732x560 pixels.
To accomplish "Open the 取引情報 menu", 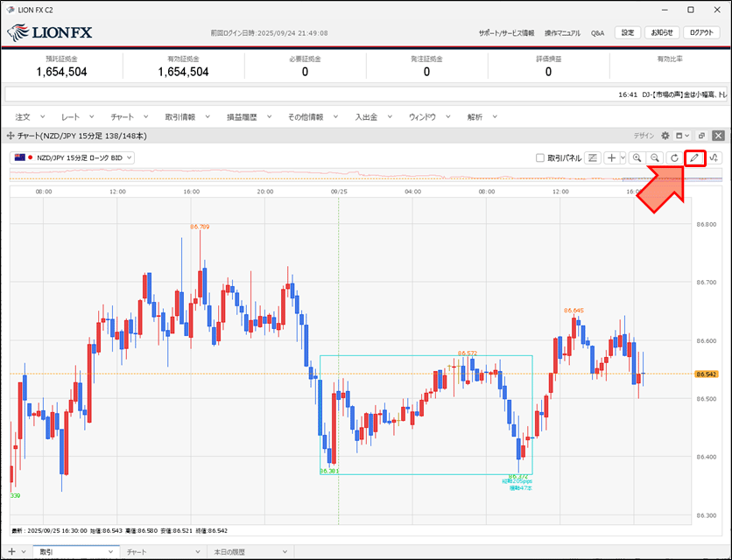I will click(179, 116).
